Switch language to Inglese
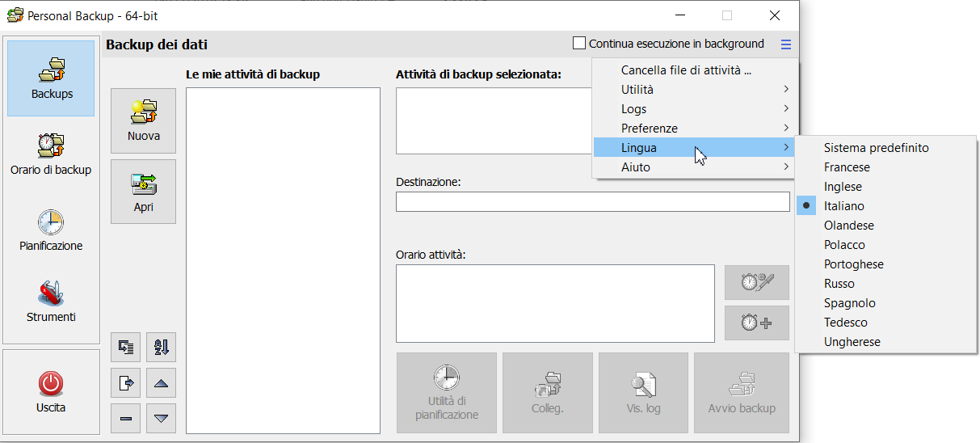This screenshot has width=980, height=443. click(x=886, y=187)
